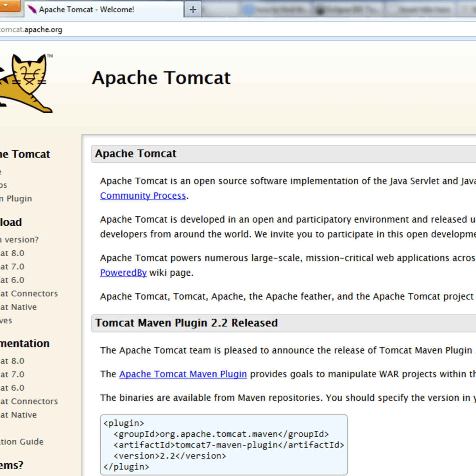Click the sidebar 'Download' section heading
This screenshot has height=476, width=476.
coord(11,222)
